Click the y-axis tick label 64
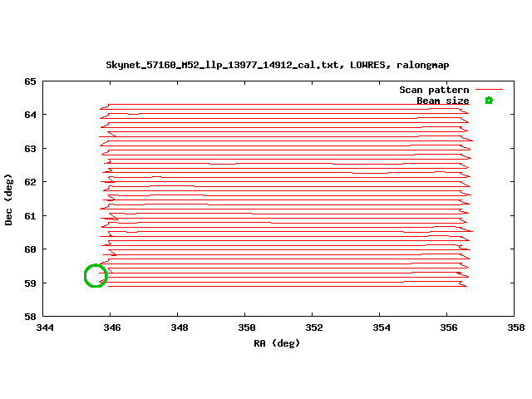 [30, 115]
